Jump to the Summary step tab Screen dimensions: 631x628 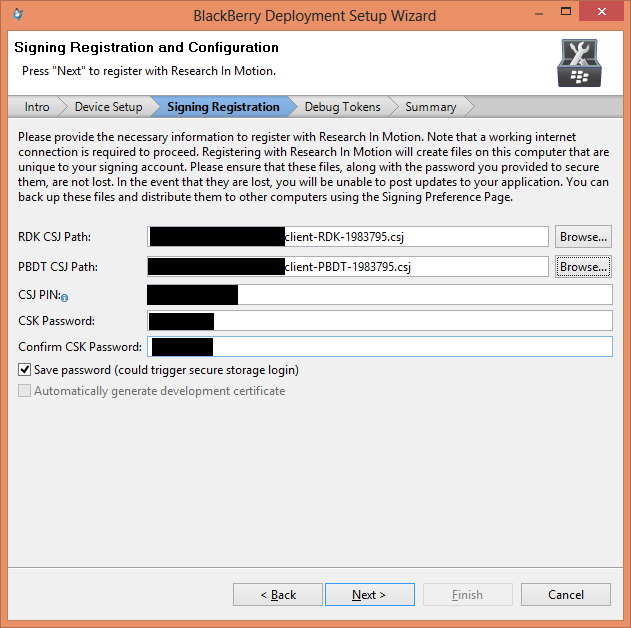point(431,107)
